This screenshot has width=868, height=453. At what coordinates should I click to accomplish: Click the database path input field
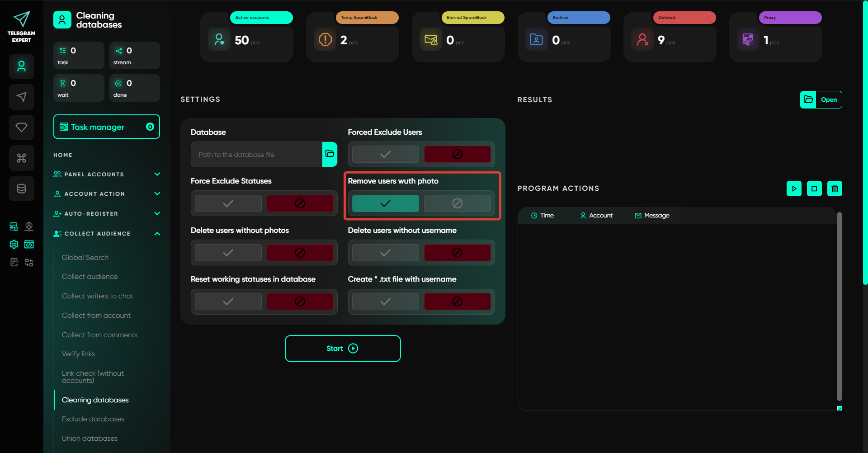tap(256, 155)
